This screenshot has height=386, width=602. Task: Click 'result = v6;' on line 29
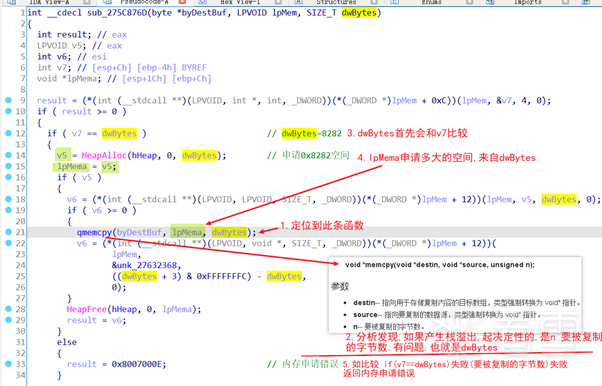(96, 320)
